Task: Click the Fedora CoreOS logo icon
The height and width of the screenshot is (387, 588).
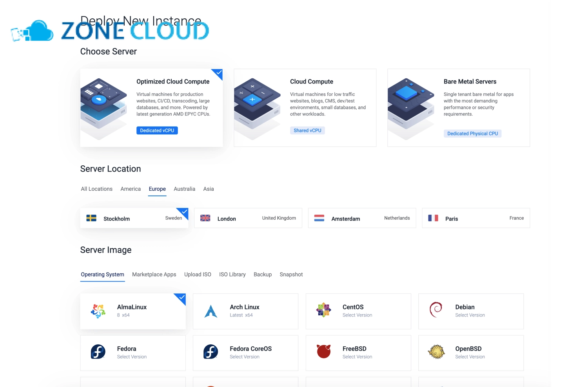Action: tap(211, 352)
